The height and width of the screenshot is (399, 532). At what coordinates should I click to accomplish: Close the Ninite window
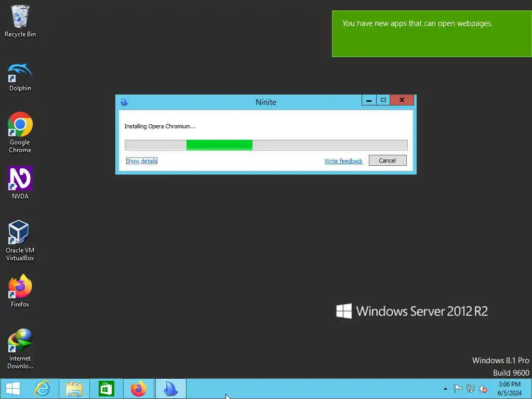(402, 100)
